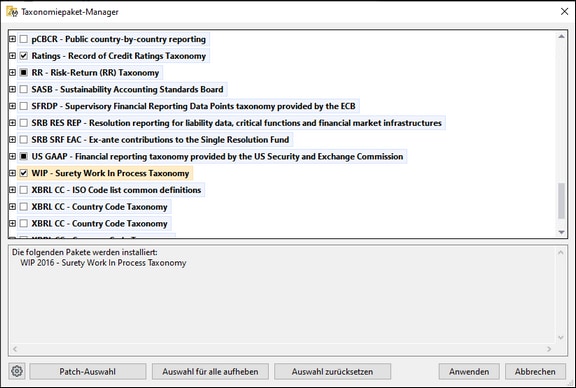The image size is (576, 388).
Task: Enable the SRB RES REP checkbox
Action: click(24, 123)
